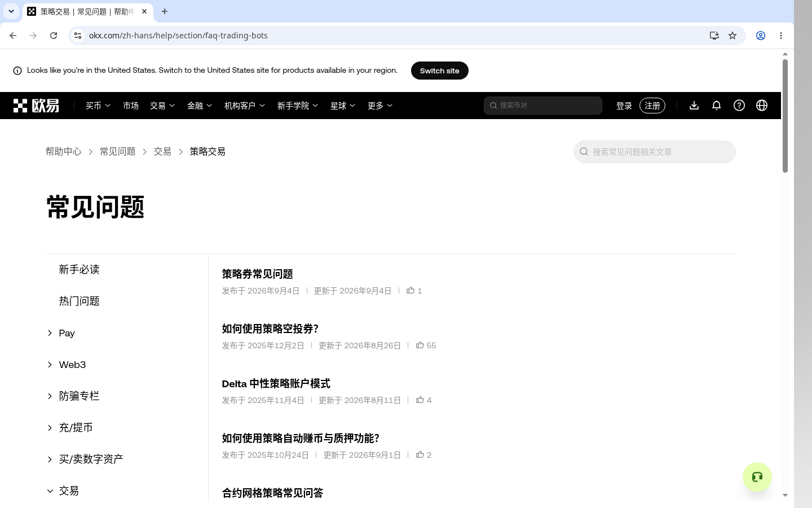
Task: Expand the 更多 dropdown menu
Action: point(380,106)
